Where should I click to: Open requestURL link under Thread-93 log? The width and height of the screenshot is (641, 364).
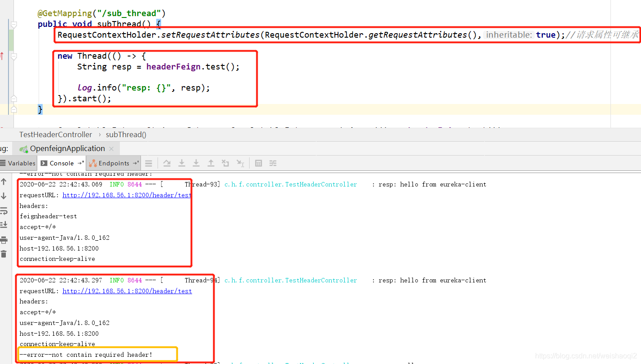click(x=127, y=195)
